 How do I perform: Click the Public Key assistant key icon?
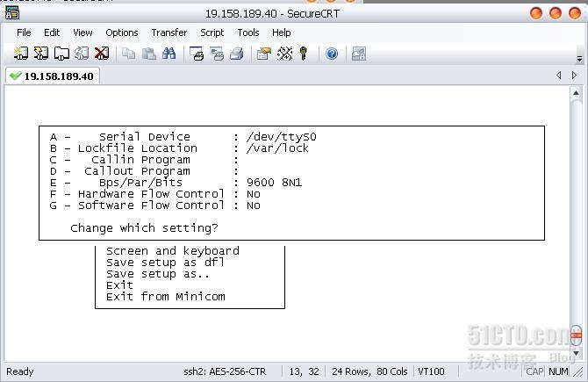(x=304, y=54)
